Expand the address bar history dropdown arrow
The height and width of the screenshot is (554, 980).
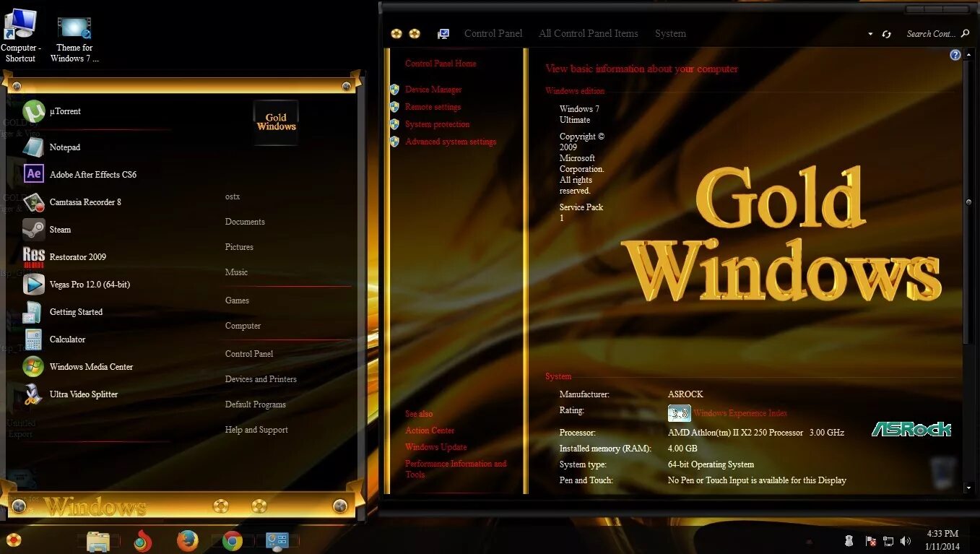coord(870,33)
